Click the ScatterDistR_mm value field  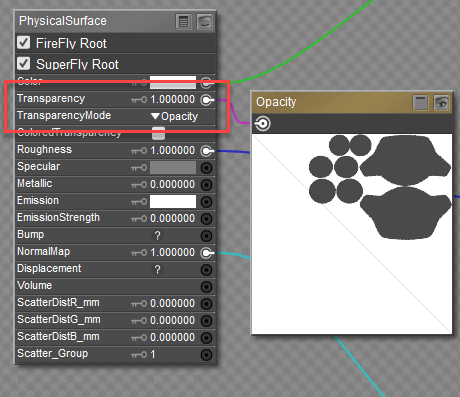coord(172,303)
